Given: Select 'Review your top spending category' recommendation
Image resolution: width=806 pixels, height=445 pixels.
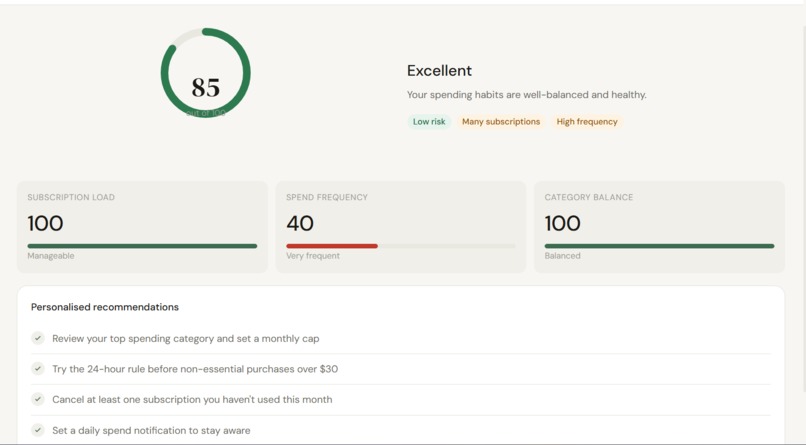Looking at the screenshot, I should click(x=401, y=339).
